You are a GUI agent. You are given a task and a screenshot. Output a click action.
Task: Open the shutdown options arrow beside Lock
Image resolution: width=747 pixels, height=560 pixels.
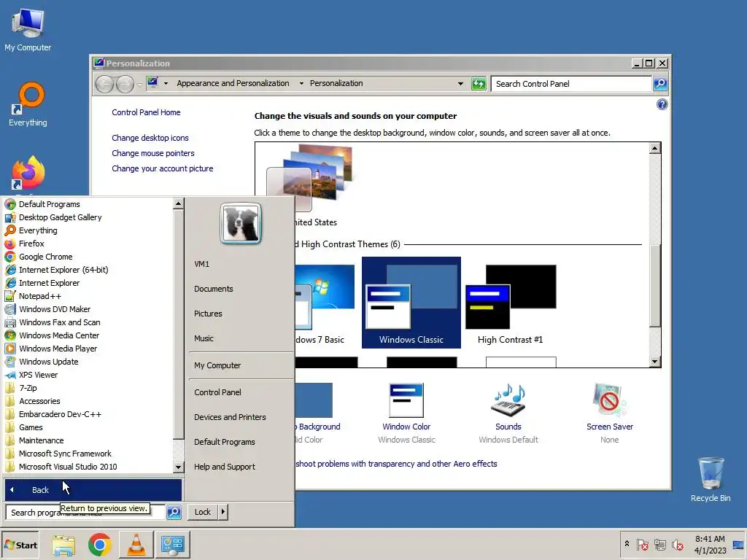pyautogui.click(x=223, y=512)
